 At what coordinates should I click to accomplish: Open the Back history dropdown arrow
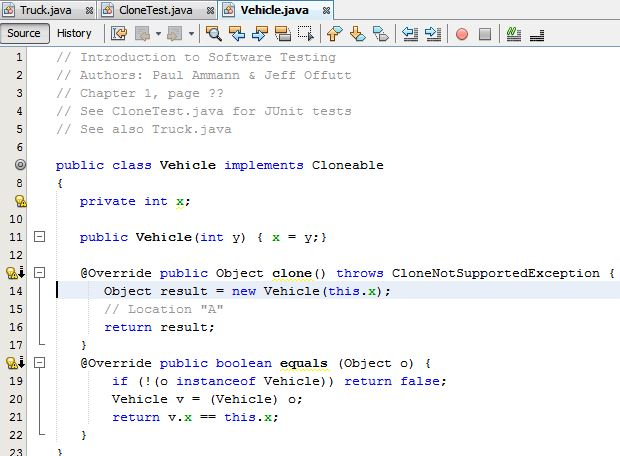click(x=158, y=34)
